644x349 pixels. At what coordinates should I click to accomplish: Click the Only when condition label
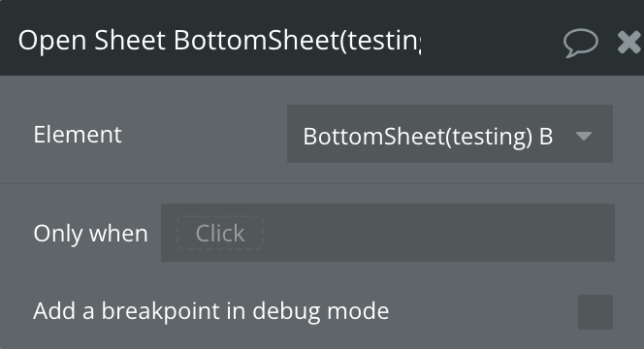pyautogui.click(x=91, y=234)
